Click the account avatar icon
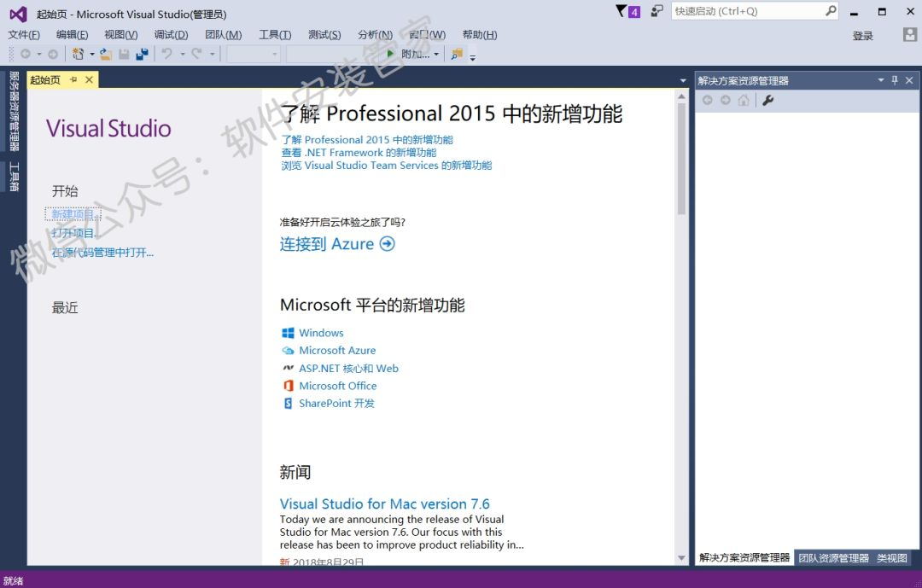The width and height of the screenshot is (922, 588). [x=910, y=35]
